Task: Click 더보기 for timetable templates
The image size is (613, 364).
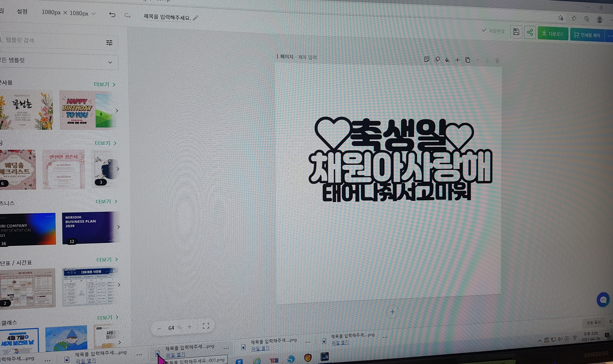Action: (x=107, y=259)
